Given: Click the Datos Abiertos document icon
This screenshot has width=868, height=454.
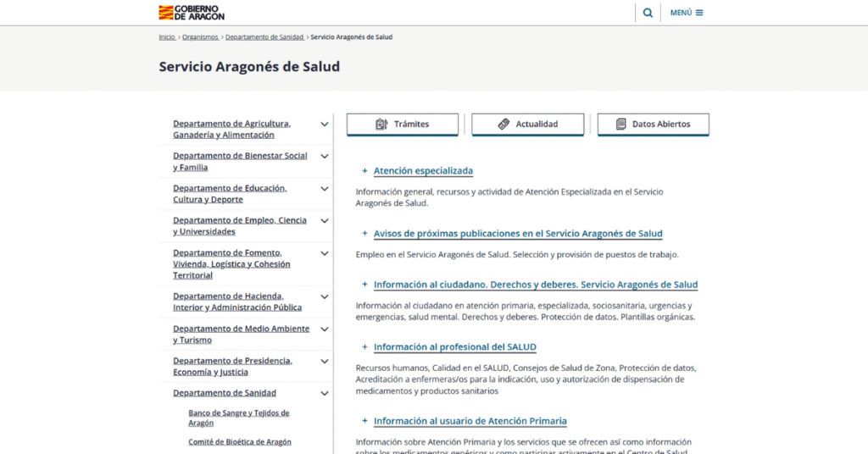Looking at the screenshot, I should click(x=621, y=125).
